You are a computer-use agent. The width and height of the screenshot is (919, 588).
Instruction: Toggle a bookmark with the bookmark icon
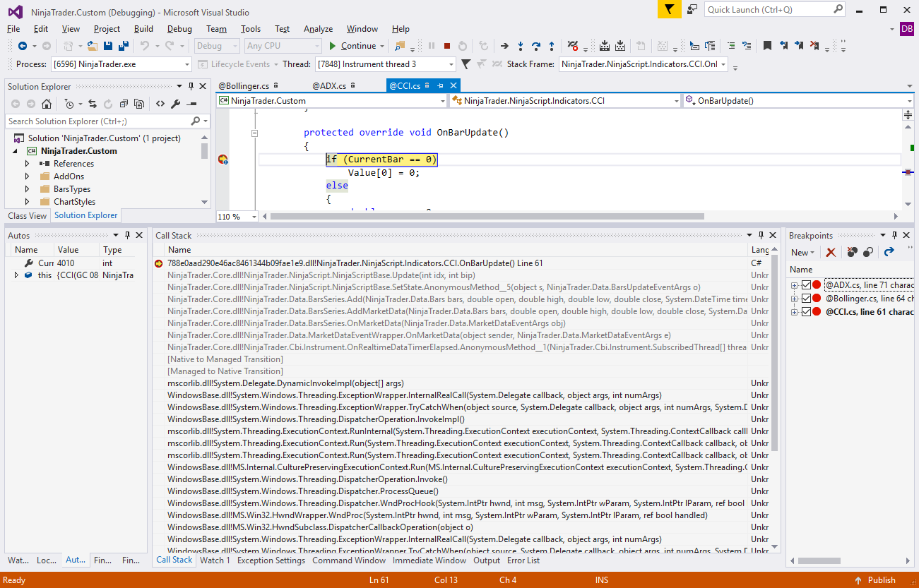[x=767, y=46]
